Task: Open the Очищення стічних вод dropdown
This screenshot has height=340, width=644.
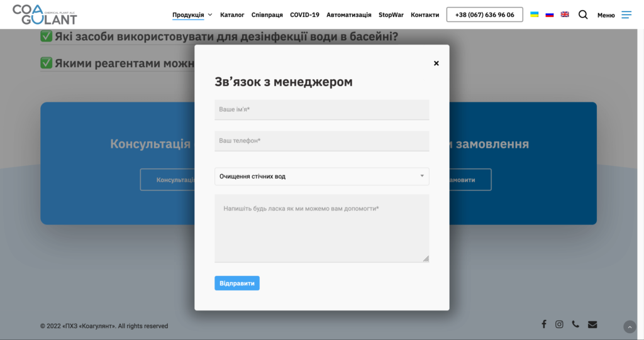Action: coord(321,176)
